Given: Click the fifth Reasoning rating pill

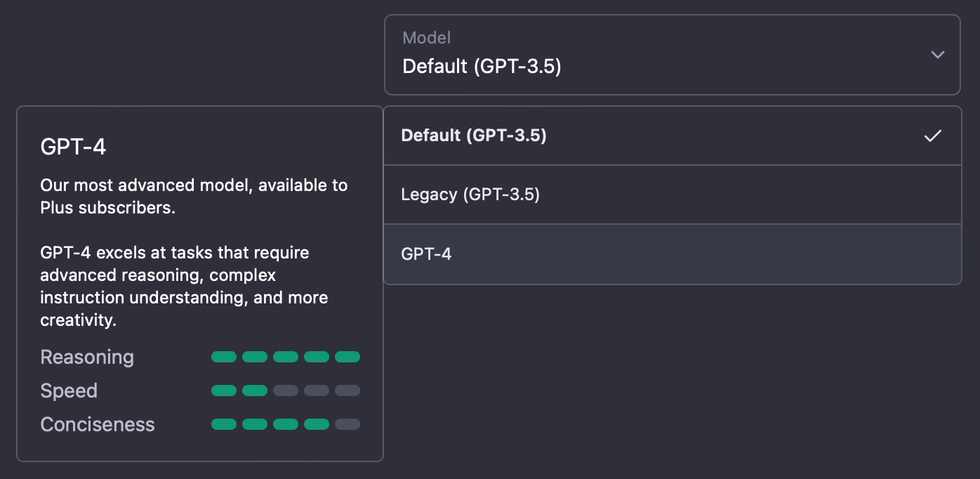Looking at the screenshot, I should coord(347,357).
